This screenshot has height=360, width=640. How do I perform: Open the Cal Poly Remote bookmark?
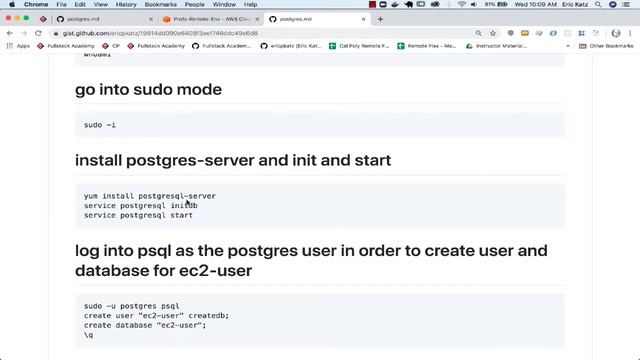click(359, 46)
